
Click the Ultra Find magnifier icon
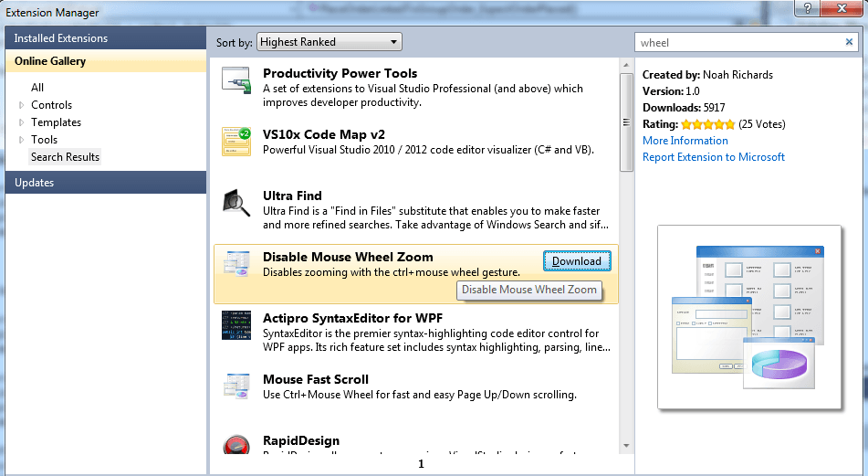[236, 203]
